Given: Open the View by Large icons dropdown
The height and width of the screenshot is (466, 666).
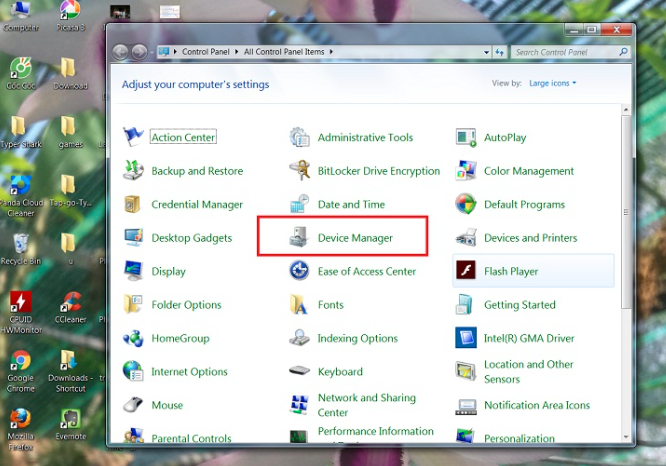Looking at the screenshot, I should pos(553,83).
